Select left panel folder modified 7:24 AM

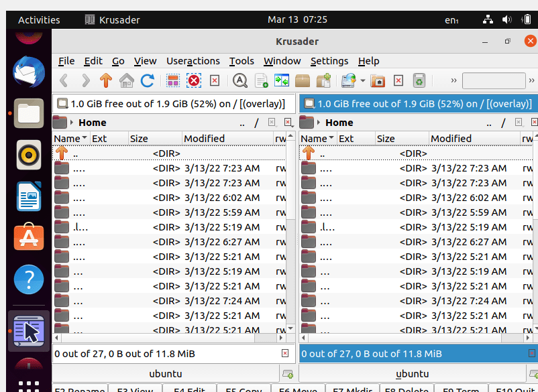pyautogui.click(x=169, y=301)
